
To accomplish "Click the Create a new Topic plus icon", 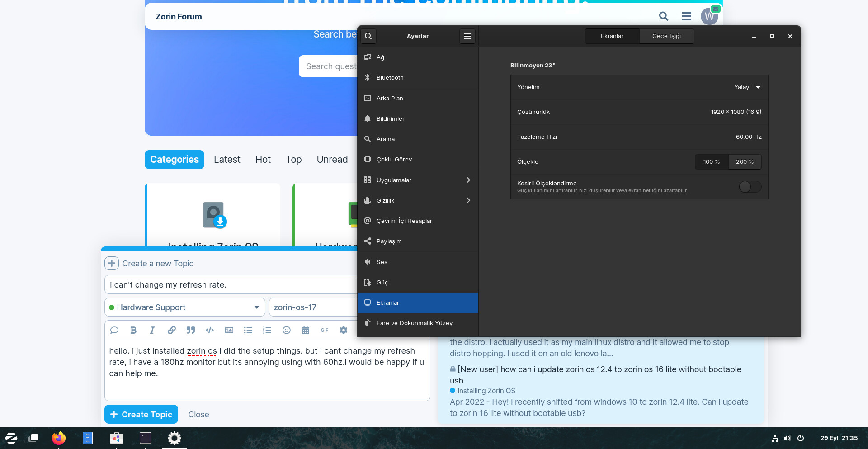I will click(x=112, y=263).
